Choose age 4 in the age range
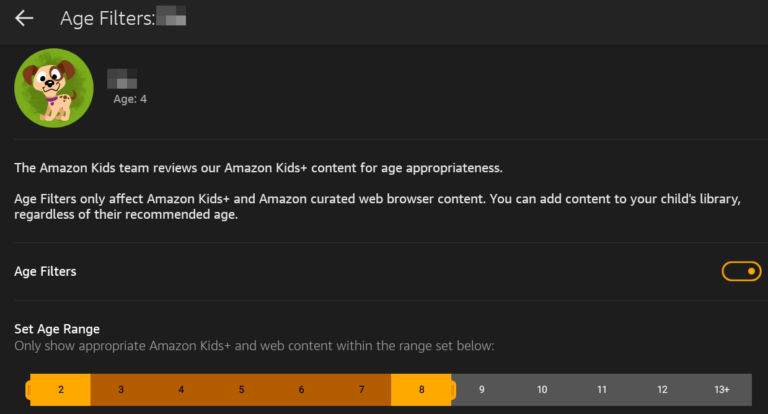This screenshot has height=414, width=768. tap(181, 389)
